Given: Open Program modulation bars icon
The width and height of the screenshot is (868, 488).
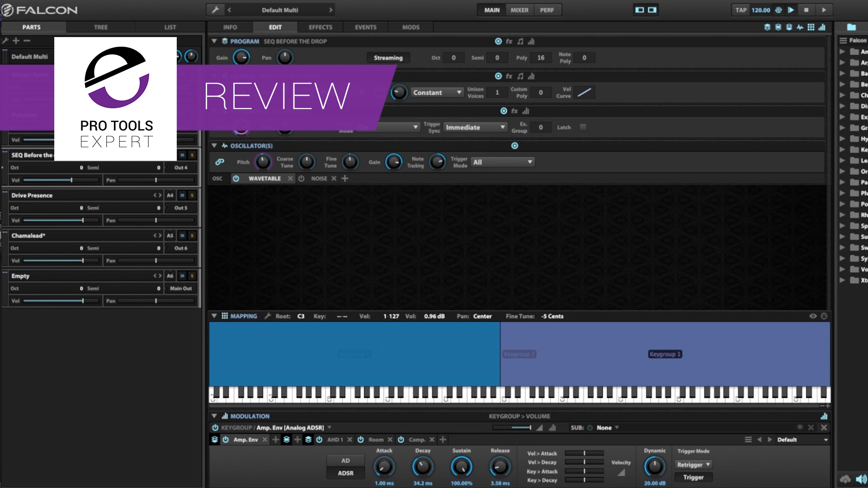Looking at the screenshot, I should (x=531, y=41).
